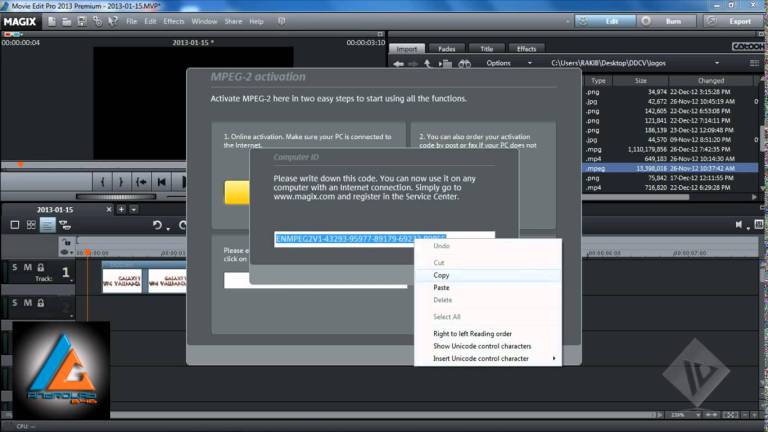The height and width of the screenshot is (432, 768).
Task: Click the media pool forward arrow
Action: tap(413, 64)
